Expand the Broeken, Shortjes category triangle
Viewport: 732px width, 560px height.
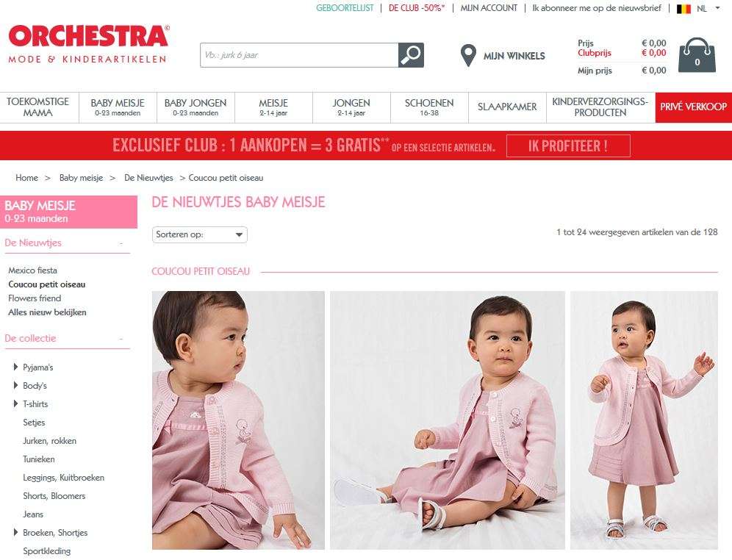point(16,533)
